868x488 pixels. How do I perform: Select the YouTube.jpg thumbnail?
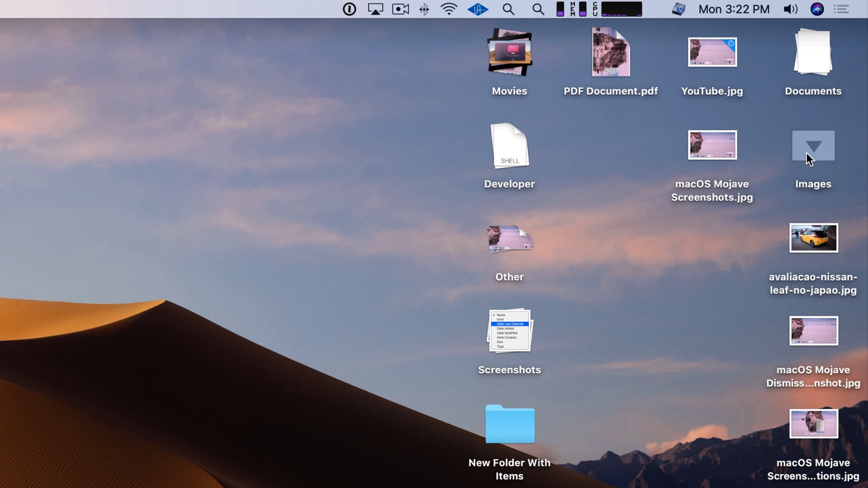712,52
